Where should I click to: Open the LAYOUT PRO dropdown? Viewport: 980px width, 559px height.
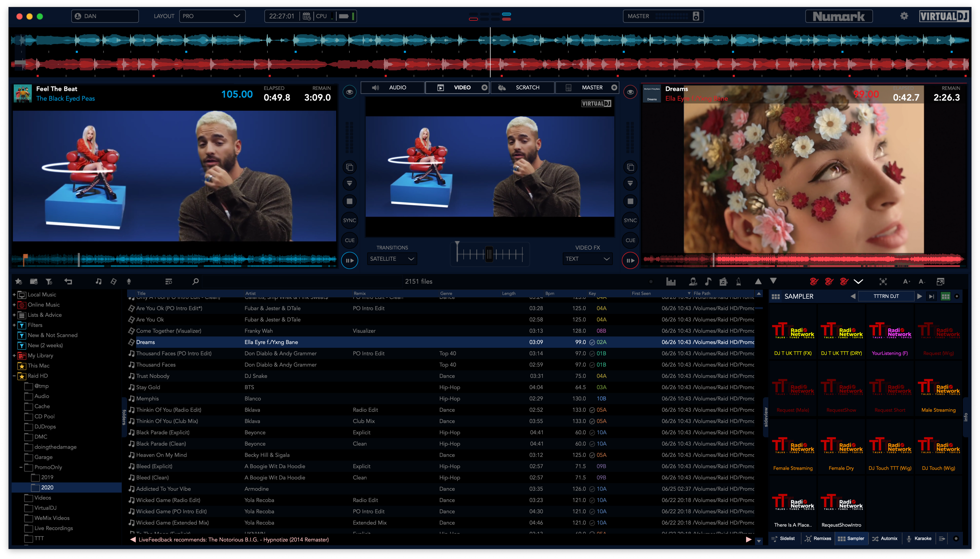click(212, 16)
